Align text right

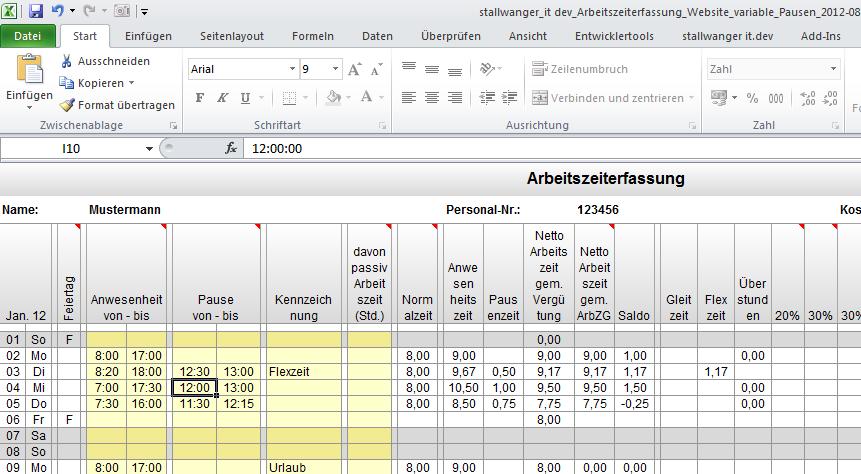pyautogui.click(x=455, y=98)
